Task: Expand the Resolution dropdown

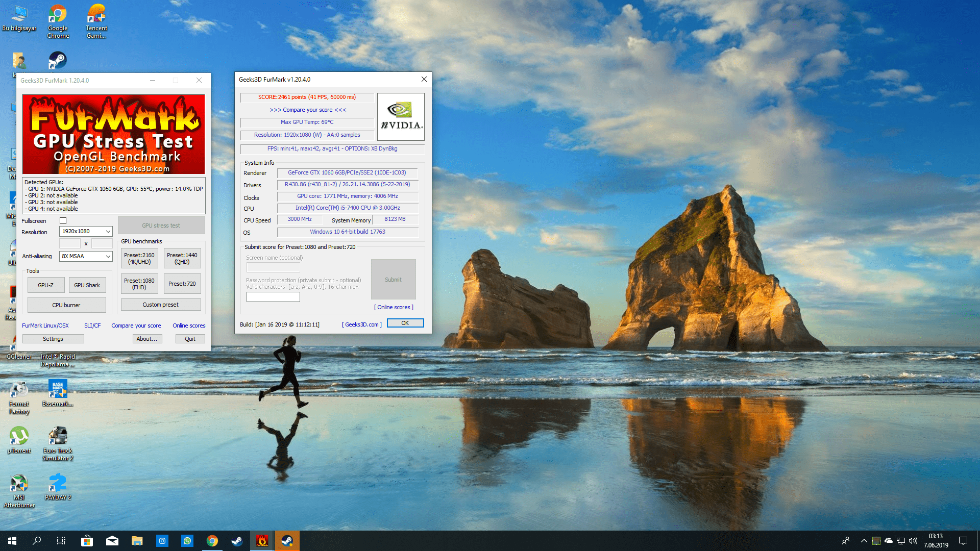Action: coord(108,232)
